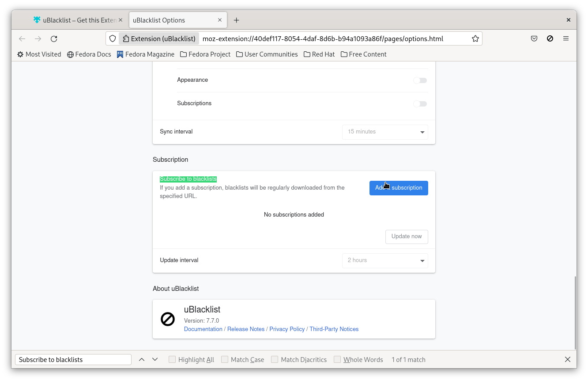The image size is (588, 381).
Task: Click the highlighted 'Subscribe to blacklists' text
Action: 188,179
